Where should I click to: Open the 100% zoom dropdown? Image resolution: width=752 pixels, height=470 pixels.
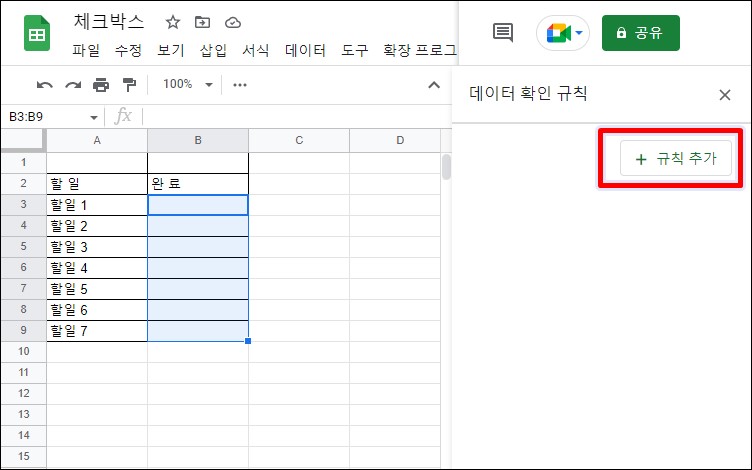[188, 84]
